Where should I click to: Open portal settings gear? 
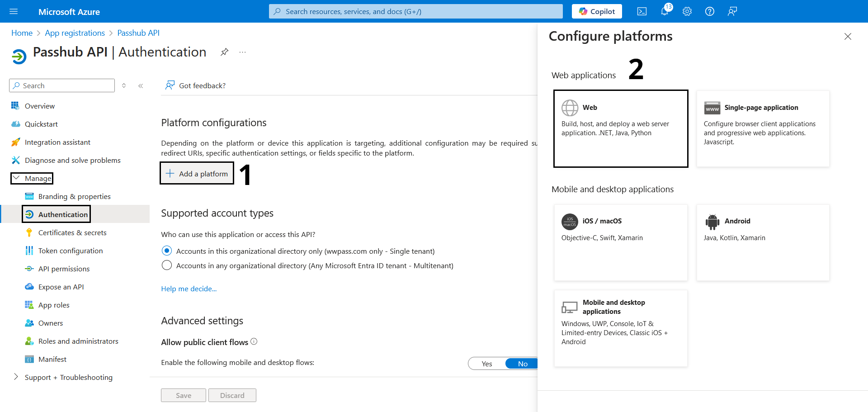coord(687,11)
